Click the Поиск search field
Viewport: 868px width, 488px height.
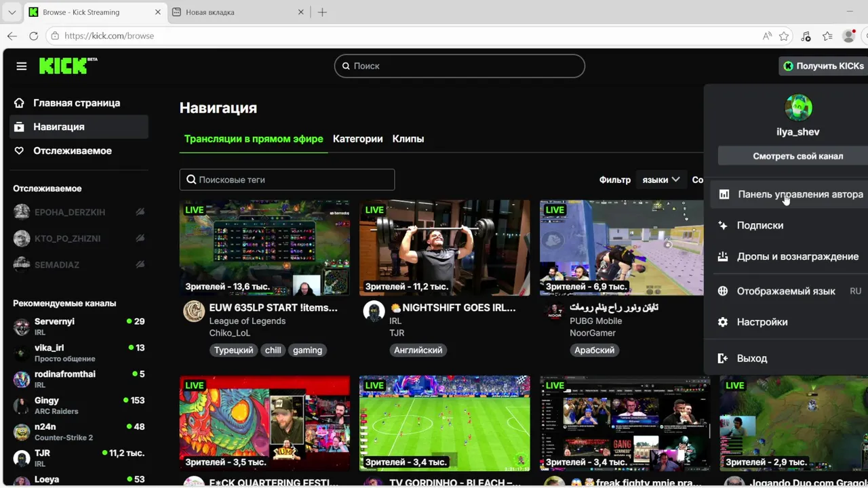click(x=459, y=66)
